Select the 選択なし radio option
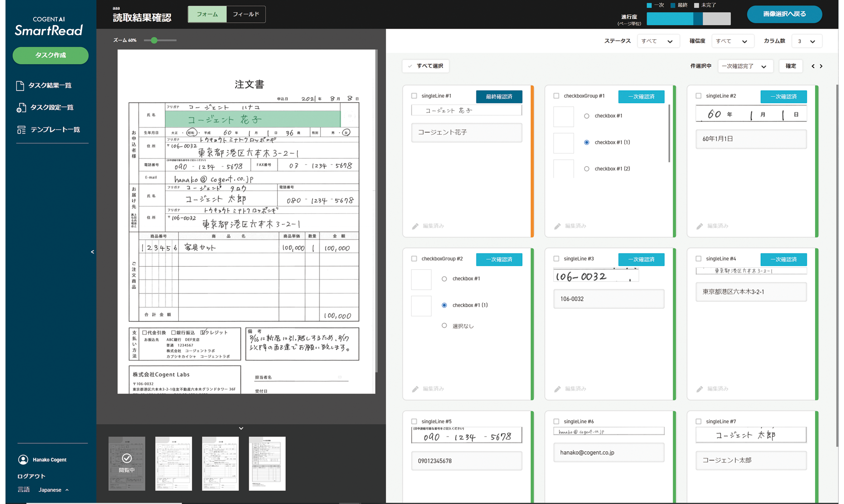Image resolution: width=844 pixels, height=504 pixels. [444, 326]
